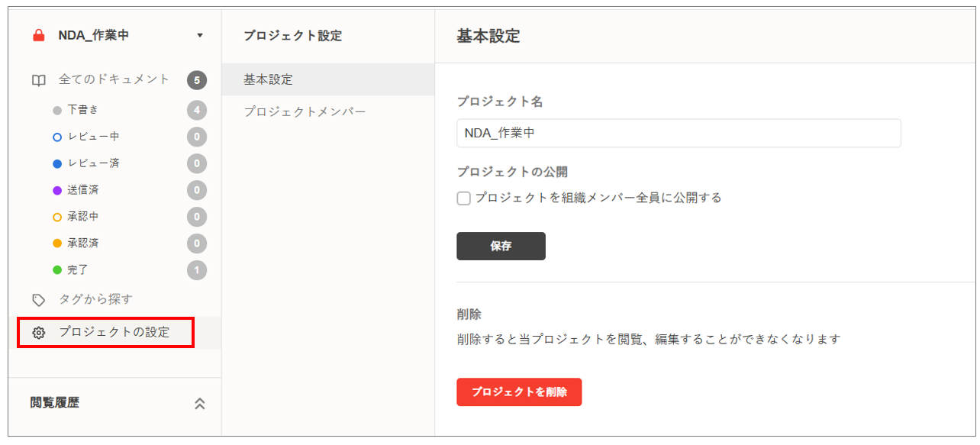
Task: Click the green dot beside 完了
Action: click(x=57, y=270)
